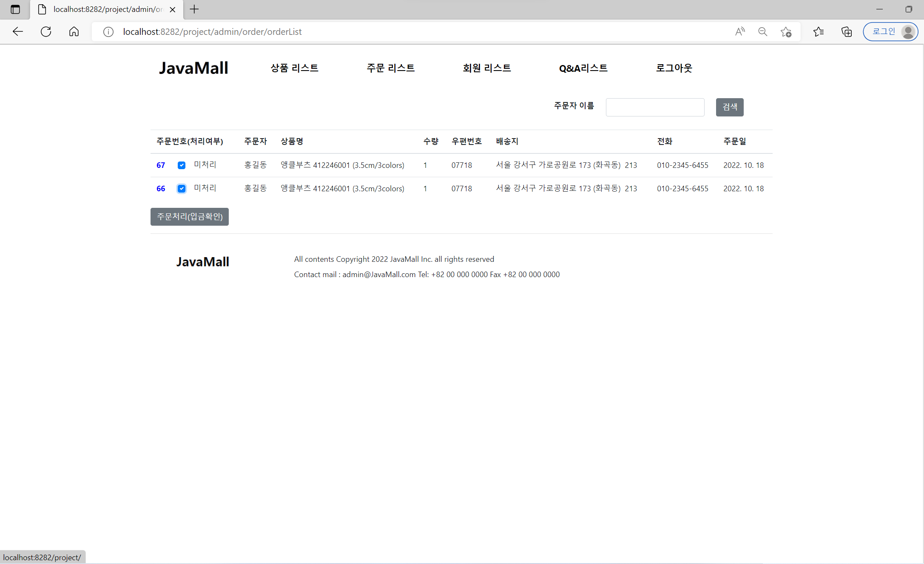924x564 pixels.
Task: Click the 상품명 column header
Action: pyautogui.click(x=292, y=142)
